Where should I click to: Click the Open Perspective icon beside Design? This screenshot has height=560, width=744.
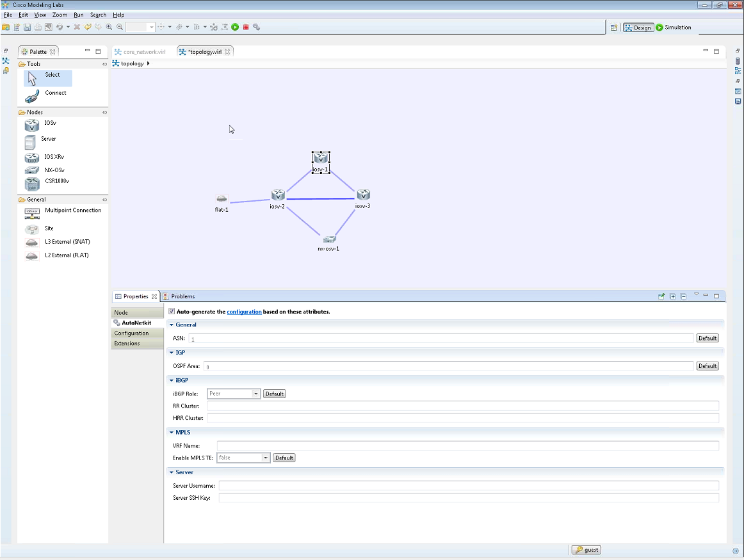click(614, 28)
